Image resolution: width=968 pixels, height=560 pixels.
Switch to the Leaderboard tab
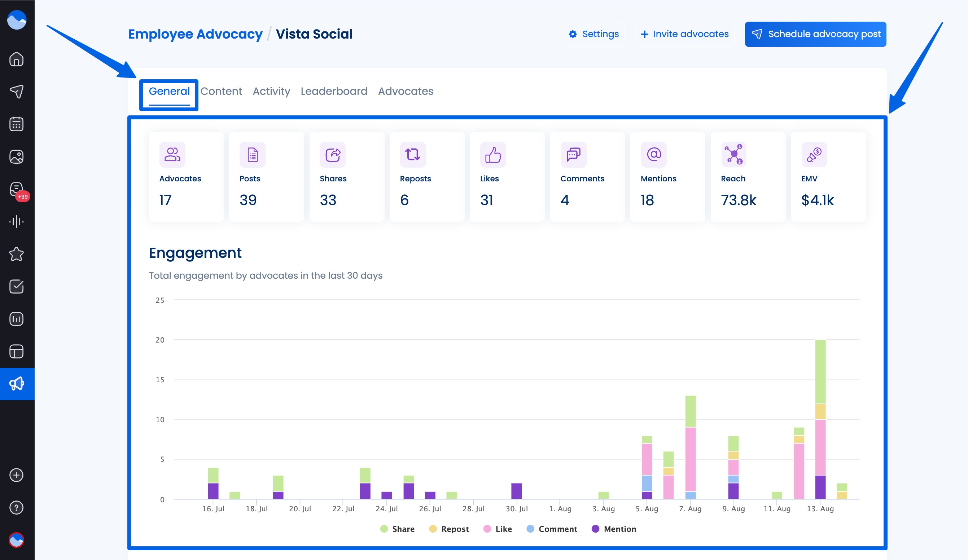click(x=334, y=91)
